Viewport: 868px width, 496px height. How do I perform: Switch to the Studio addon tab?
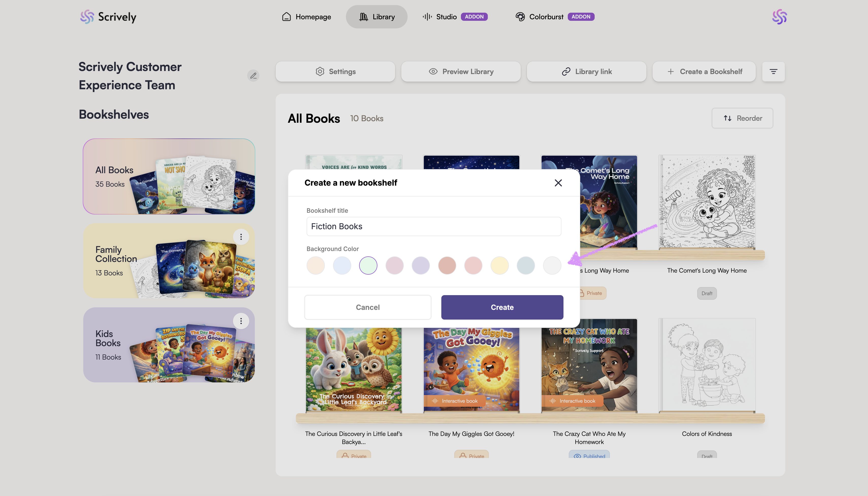[455, 17]
